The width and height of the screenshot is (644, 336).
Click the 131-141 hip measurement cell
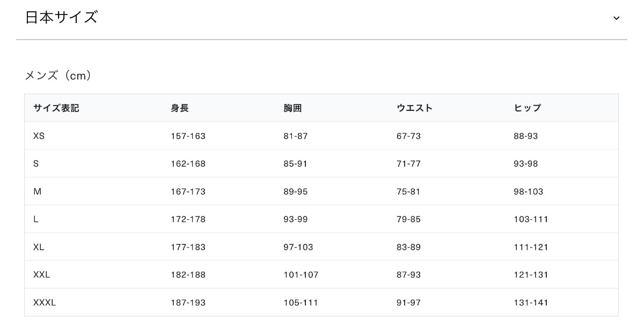click(x=531, y=303)
